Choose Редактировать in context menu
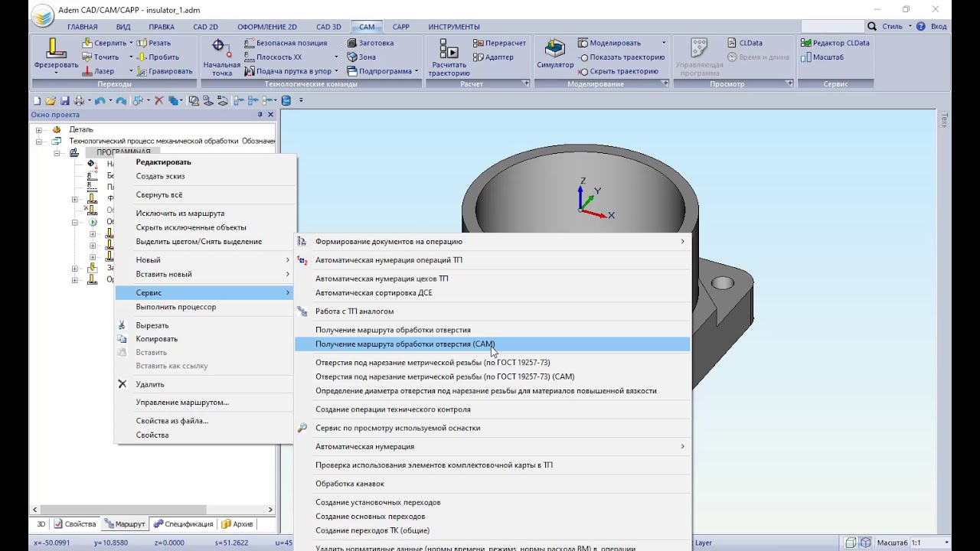 204,162
